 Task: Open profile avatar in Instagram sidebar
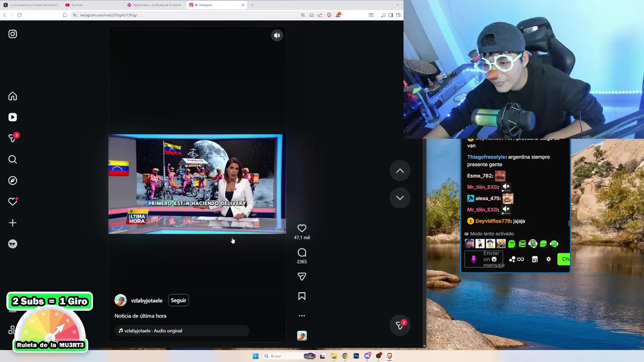click(x=13, y=244)
